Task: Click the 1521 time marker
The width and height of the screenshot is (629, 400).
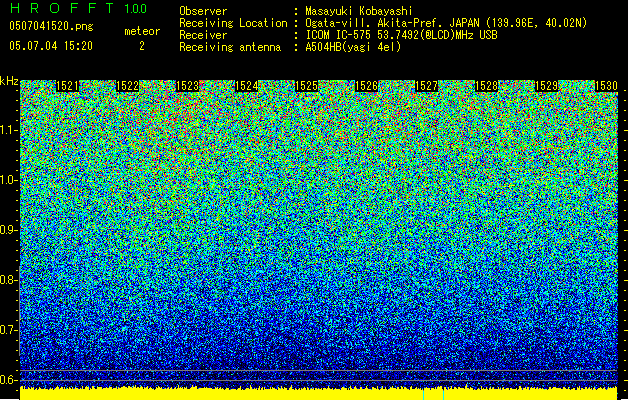Action: click(x=67, y=86)
